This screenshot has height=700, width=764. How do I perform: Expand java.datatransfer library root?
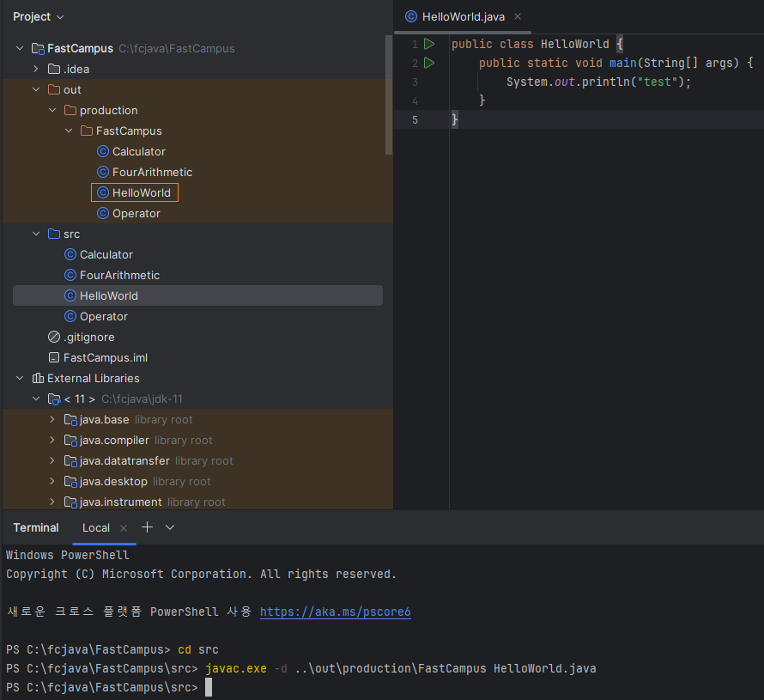pos(52,460)
